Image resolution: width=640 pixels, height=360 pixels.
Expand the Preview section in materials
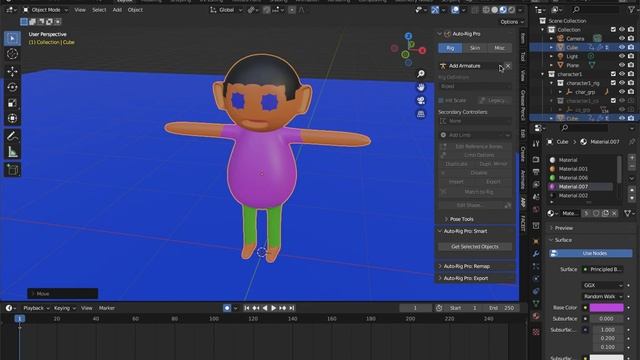pyautogui.click(x=563, y=228)
